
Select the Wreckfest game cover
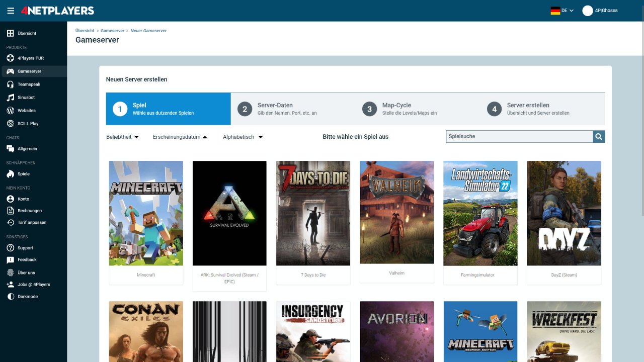(x=563, y=331)
